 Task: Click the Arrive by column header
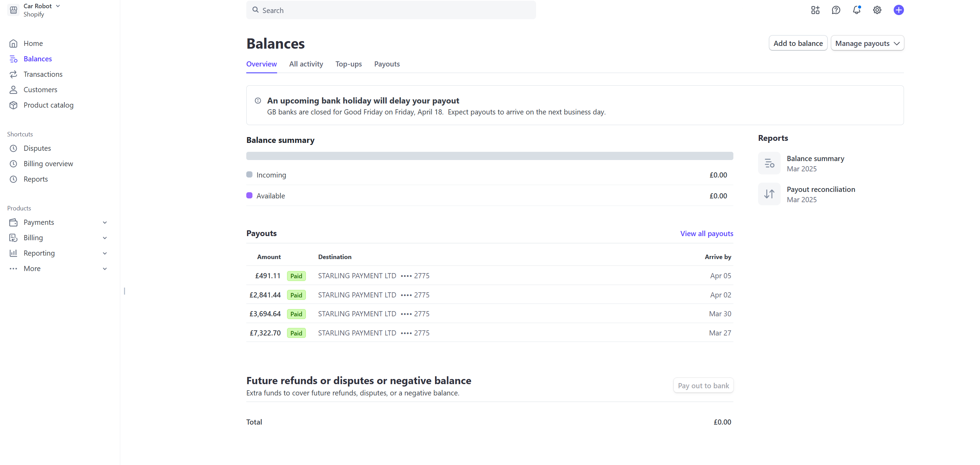718,257
